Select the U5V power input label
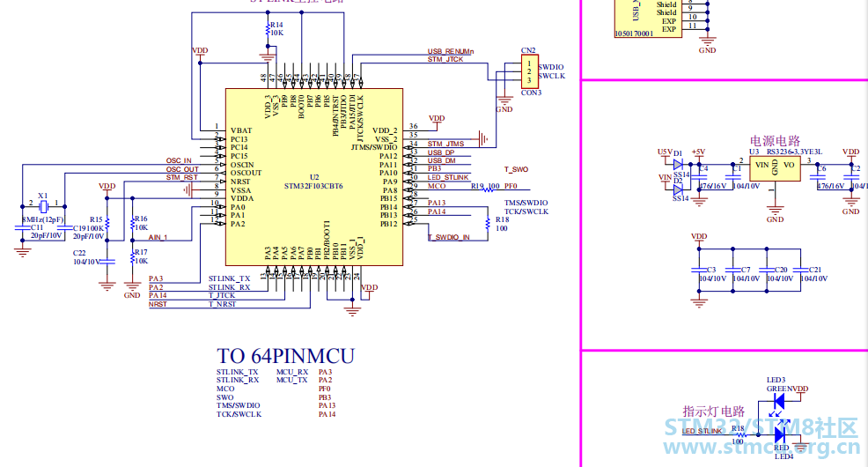Viewport: 868px width, 467px height. [x=665, y=152]
